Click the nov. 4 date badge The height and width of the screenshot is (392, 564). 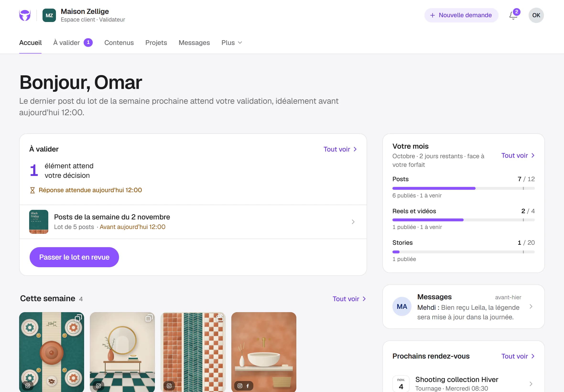pyautogui.click(x=401, y=384)
